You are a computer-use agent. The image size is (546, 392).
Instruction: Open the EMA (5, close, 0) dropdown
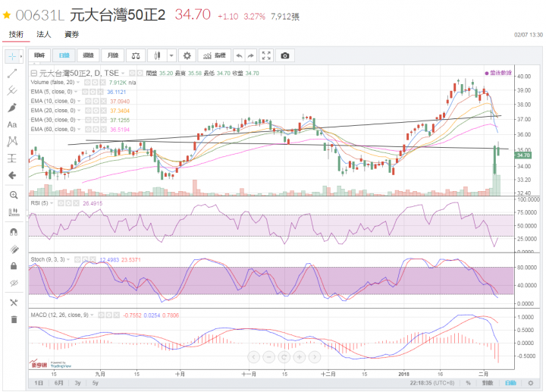point(76,92)
